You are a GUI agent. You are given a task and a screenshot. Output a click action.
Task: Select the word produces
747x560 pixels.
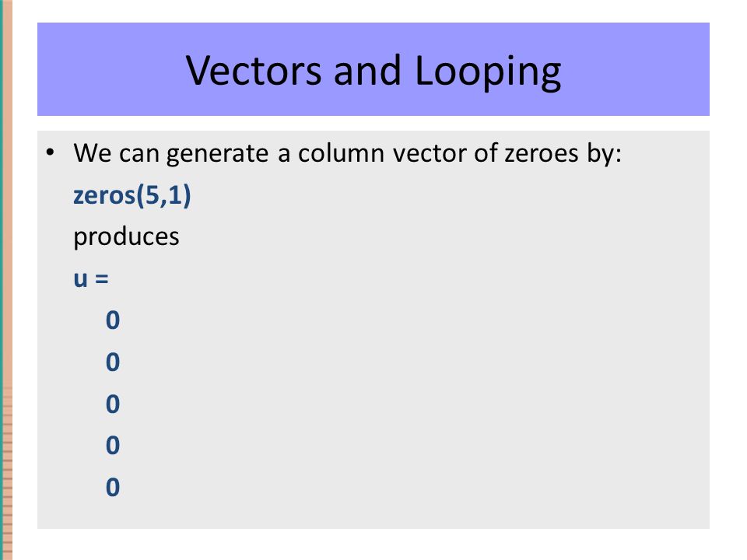pyautogui.click(x=126, y=236)
